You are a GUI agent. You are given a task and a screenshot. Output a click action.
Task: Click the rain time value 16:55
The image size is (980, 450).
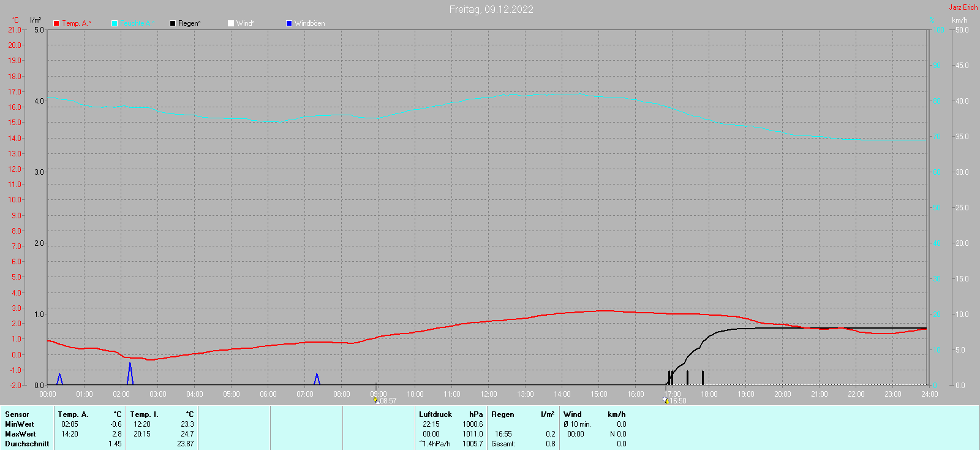tap(503, 434)
